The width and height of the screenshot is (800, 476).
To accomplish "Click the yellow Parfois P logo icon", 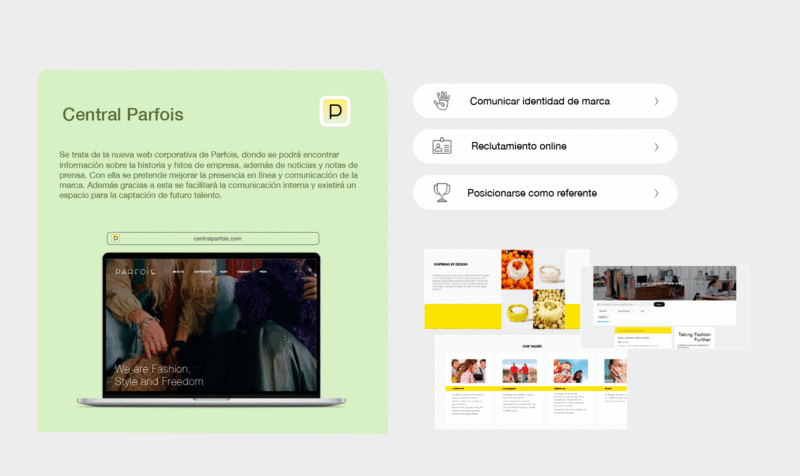I will [335, 111].
